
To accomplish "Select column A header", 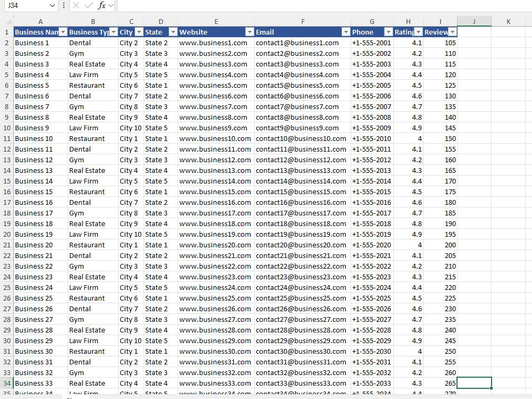I will coord(40,21).
